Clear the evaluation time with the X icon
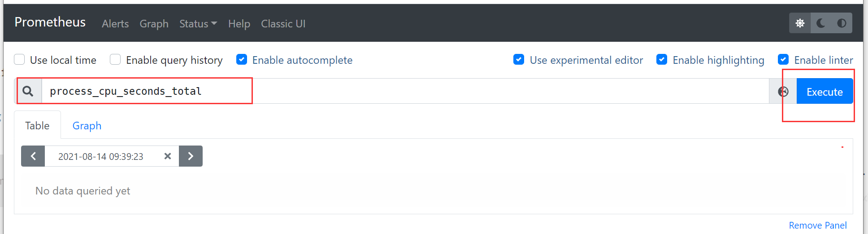The height and width of the screenshot is (234, 868). click(168, 156)
